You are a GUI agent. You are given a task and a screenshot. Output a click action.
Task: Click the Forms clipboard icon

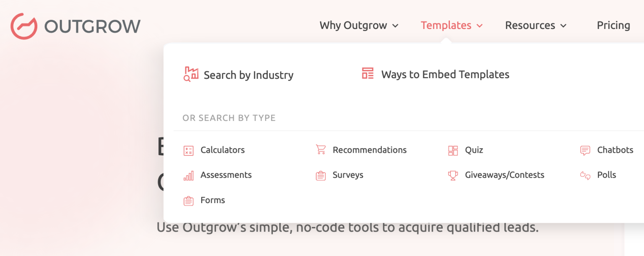point(188,201)
